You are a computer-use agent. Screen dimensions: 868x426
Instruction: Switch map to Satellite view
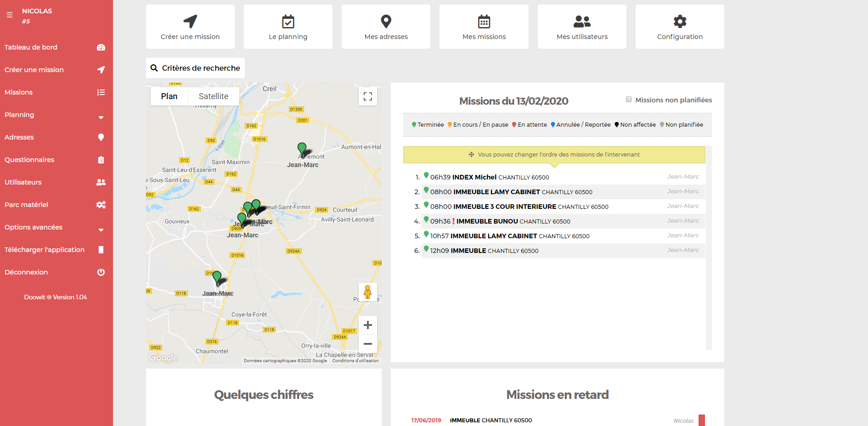213,96
